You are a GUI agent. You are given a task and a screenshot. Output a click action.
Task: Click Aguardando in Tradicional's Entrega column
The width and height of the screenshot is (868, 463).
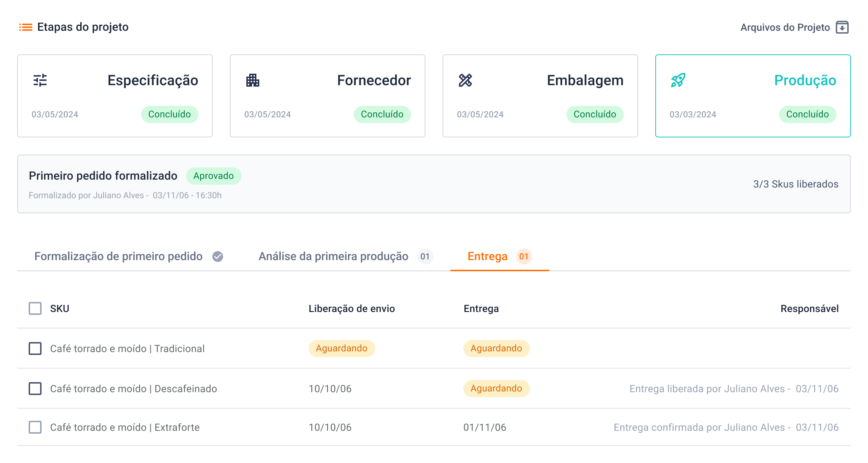tap(496, 349)
